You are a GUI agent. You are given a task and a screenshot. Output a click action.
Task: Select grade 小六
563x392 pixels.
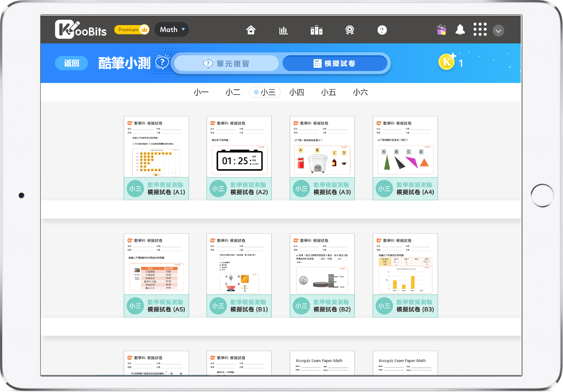(360, 92)
